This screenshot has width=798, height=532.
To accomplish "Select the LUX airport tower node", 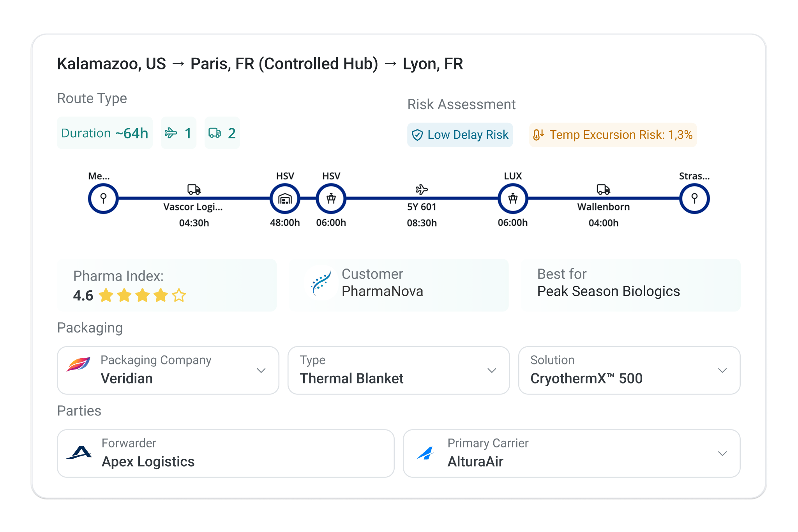I will [513, 199].
